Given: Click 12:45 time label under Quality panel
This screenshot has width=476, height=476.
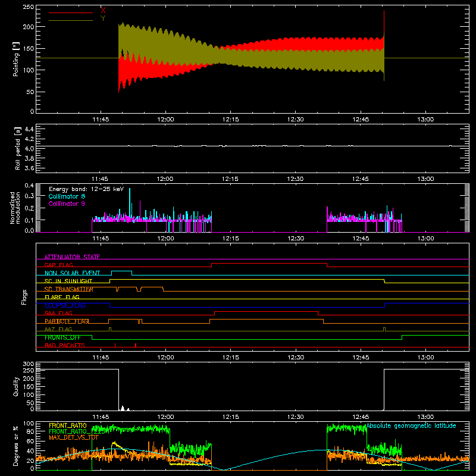Looking at the screenshot, I should (361, 417).
